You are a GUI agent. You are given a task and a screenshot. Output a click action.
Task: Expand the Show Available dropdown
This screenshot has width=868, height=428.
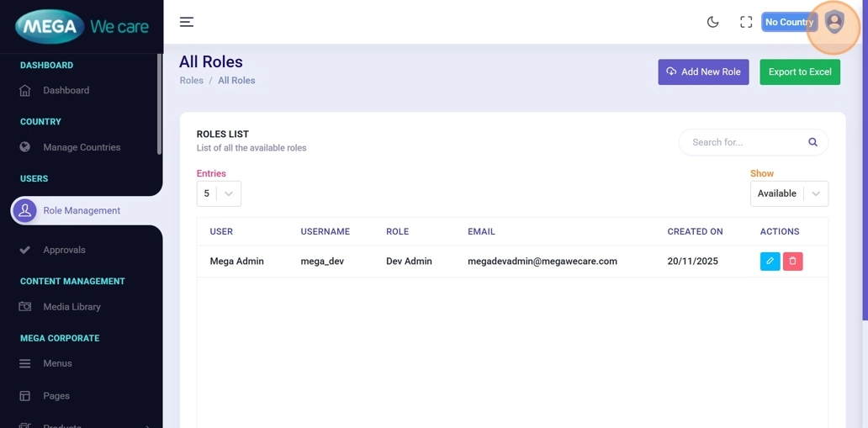(x=788, y=193)
